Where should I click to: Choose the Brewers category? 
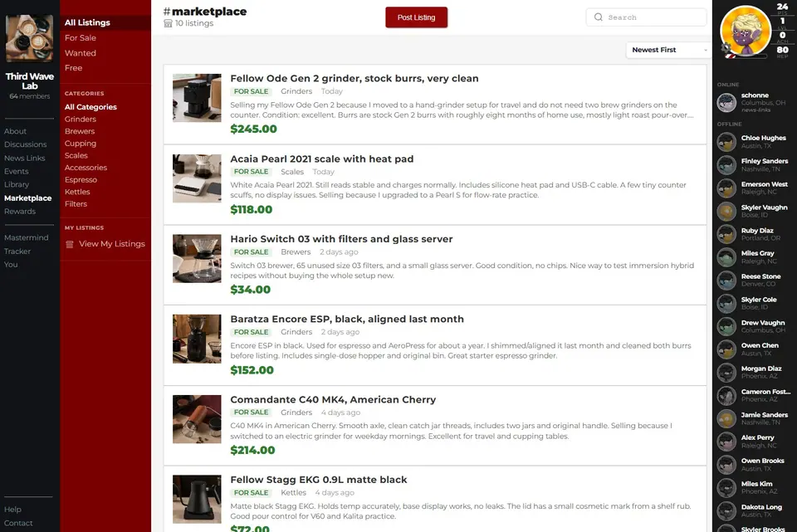80,131
